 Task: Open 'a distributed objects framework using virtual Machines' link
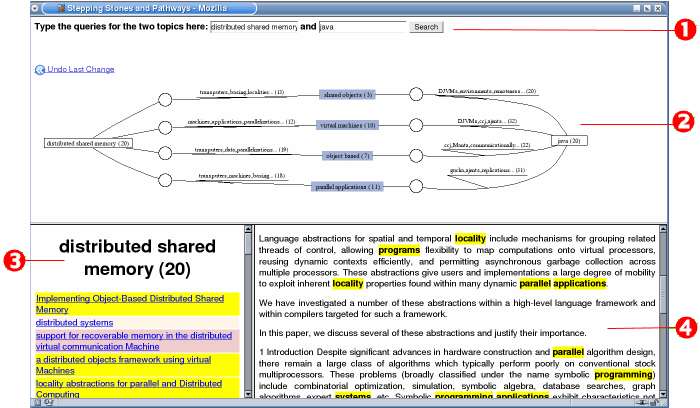pyautogui.click(x=124, y=365)
